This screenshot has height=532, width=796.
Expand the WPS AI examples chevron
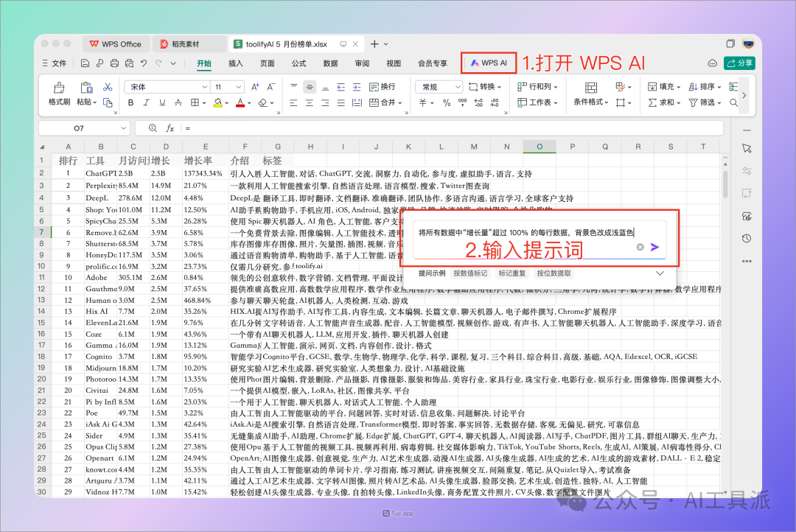click(x=660, y=273)
